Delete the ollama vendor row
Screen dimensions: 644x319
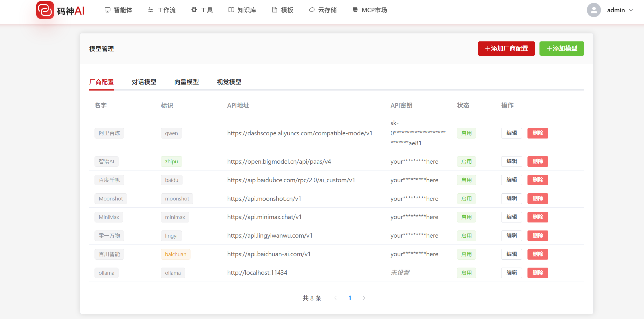[537, 273]
